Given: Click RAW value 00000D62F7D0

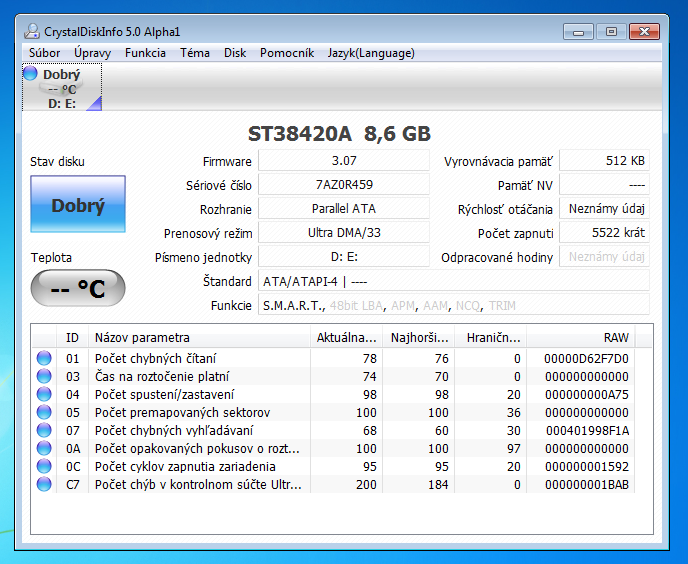Looking at the screenshot, I should coord(587,359).
